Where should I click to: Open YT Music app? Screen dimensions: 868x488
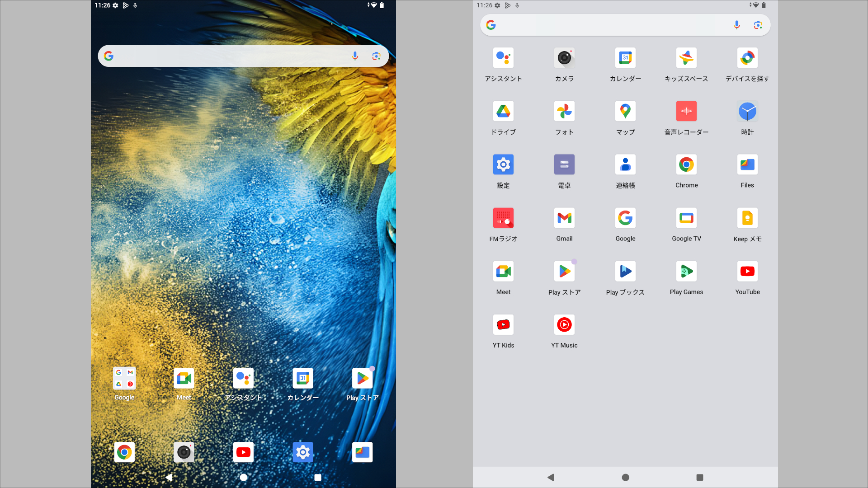(x=564, y=325)
